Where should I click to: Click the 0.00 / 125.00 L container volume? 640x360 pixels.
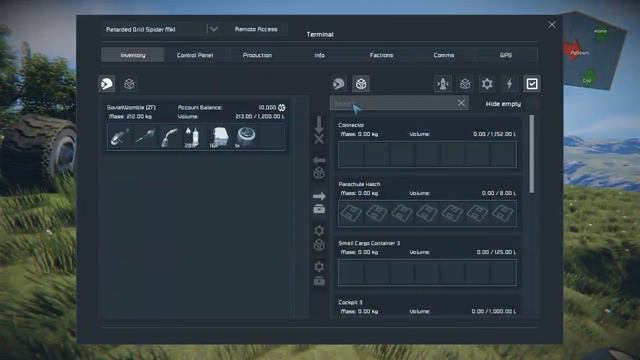pos(496,252)
